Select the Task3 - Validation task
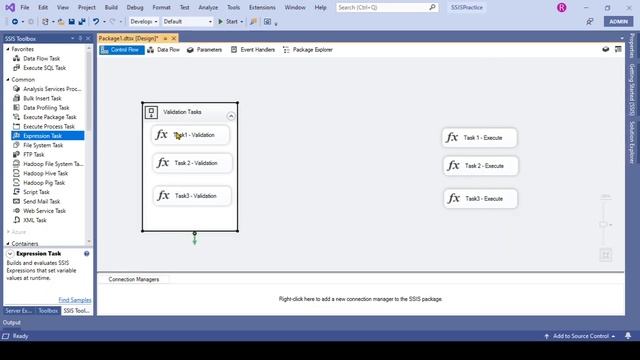 click(192, 196)
